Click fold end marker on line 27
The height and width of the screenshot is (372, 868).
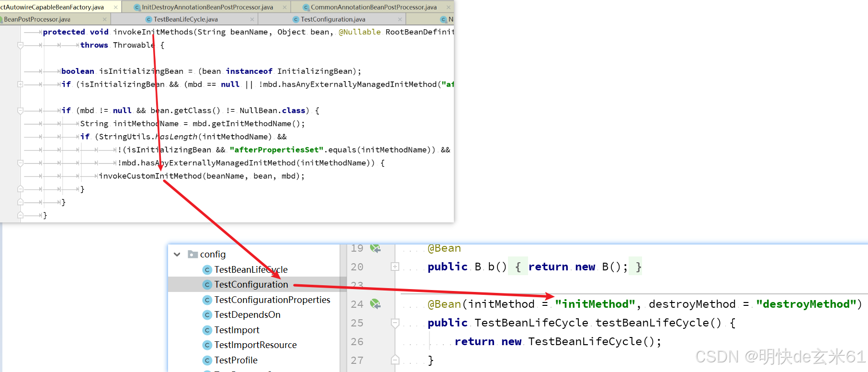(395, 360)
